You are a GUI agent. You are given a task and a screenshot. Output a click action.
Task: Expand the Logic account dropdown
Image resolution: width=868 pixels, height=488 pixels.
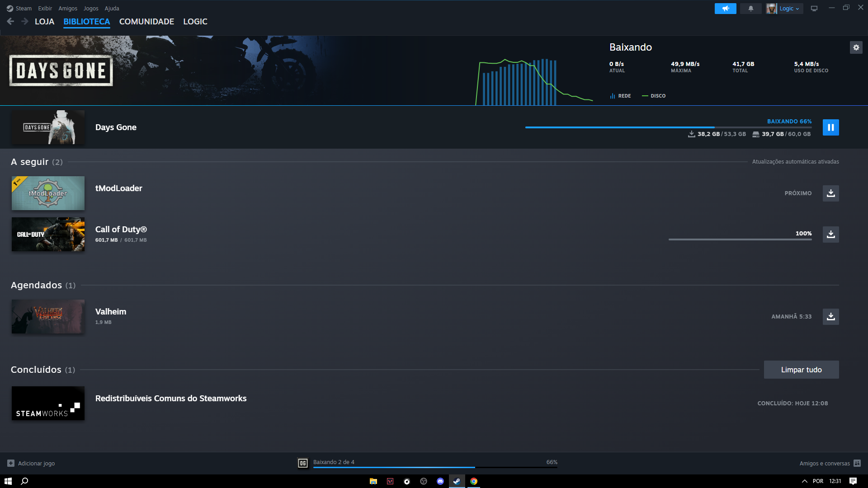point(789,9)
